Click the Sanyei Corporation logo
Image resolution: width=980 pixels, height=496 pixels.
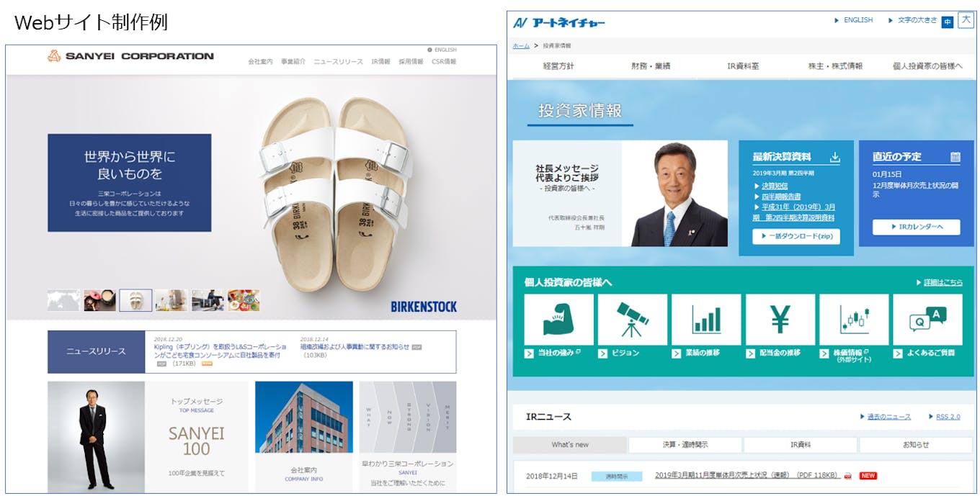click(130, 56)
